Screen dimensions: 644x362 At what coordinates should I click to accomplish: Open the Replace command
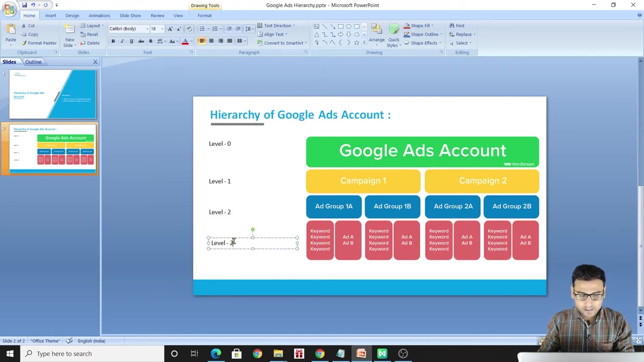(x=461, y=34)
